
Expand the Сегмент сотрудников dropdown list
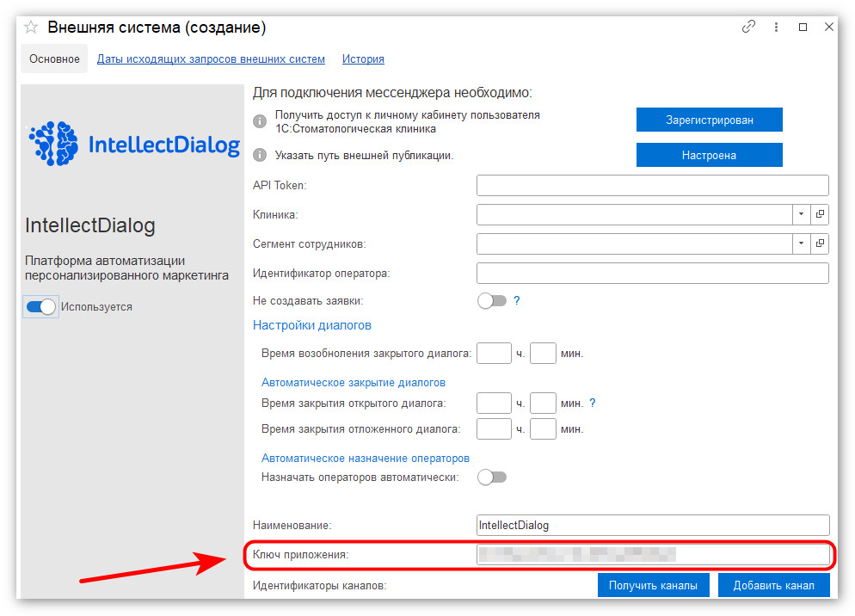click(x=801, y=243)
